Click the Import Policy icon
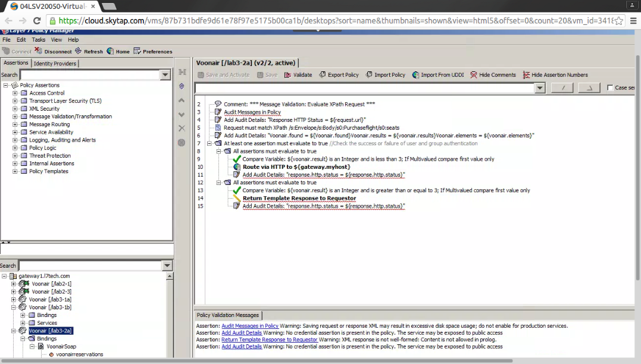The image size is (641, 364). [x=369, y=75]
